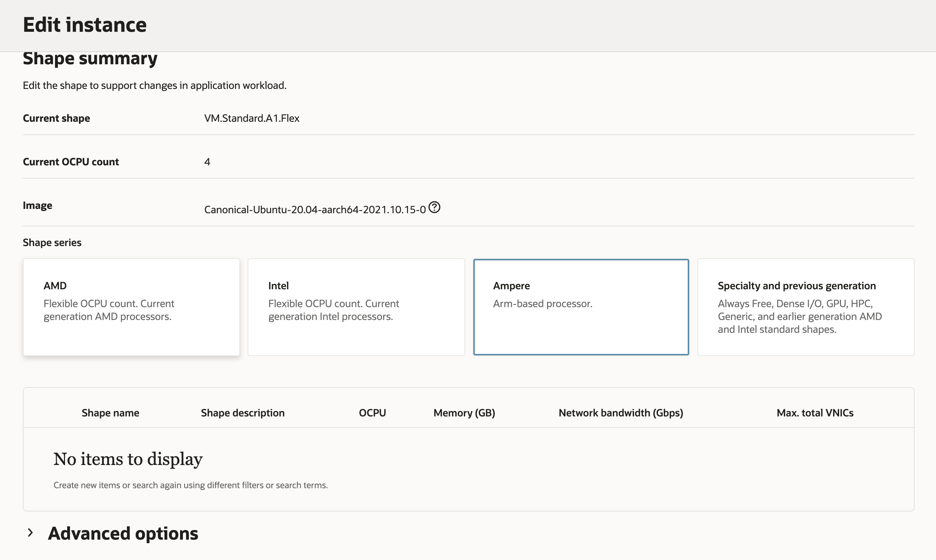Select the Ampere shape series card

pyautogui.click(x=581, y=307)
